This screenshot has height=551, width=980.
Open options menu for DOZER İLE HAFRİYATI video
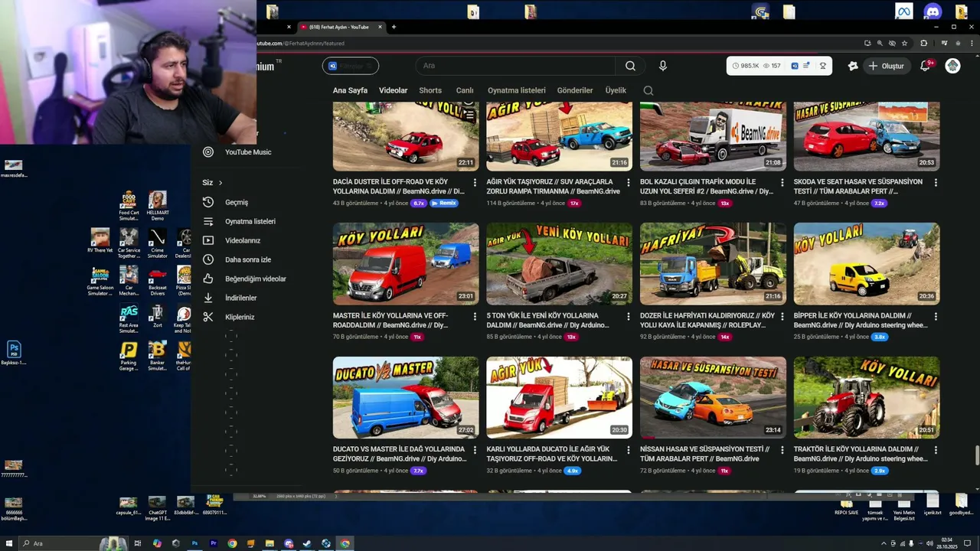tap(782, 316)
